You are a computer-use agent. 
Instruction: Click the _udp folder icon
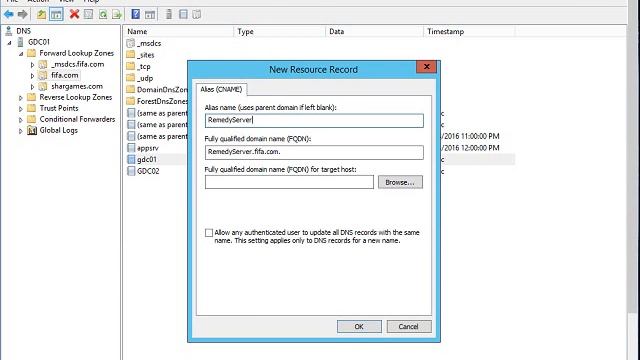[x=131, y=78]
